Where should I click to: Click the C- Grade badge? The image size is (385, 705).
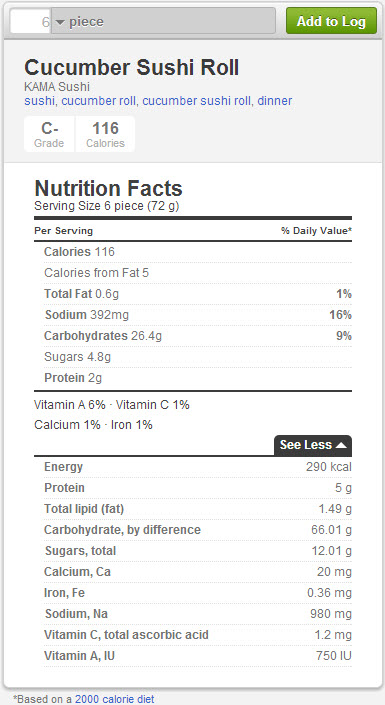click(49, 134)
